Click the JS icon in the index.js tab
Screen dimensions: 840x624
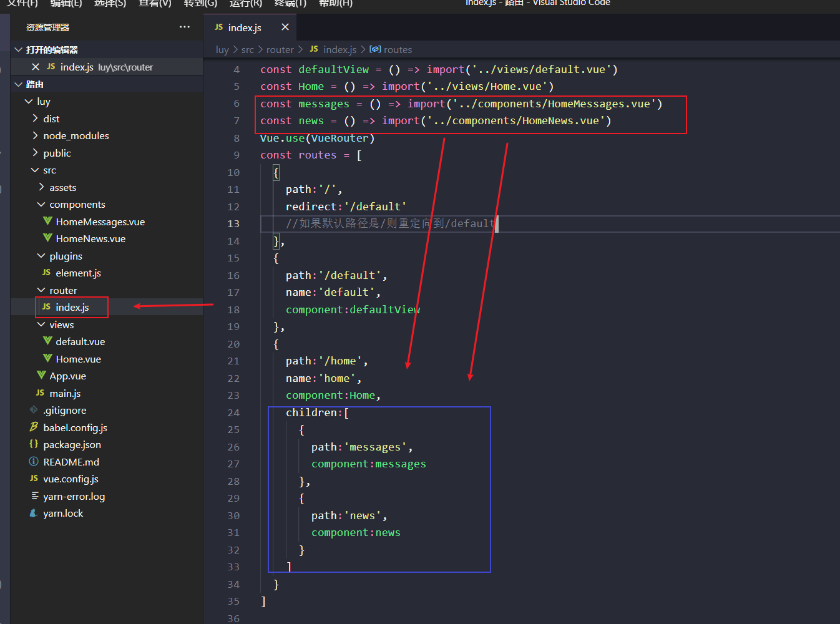tap(219, 27)
